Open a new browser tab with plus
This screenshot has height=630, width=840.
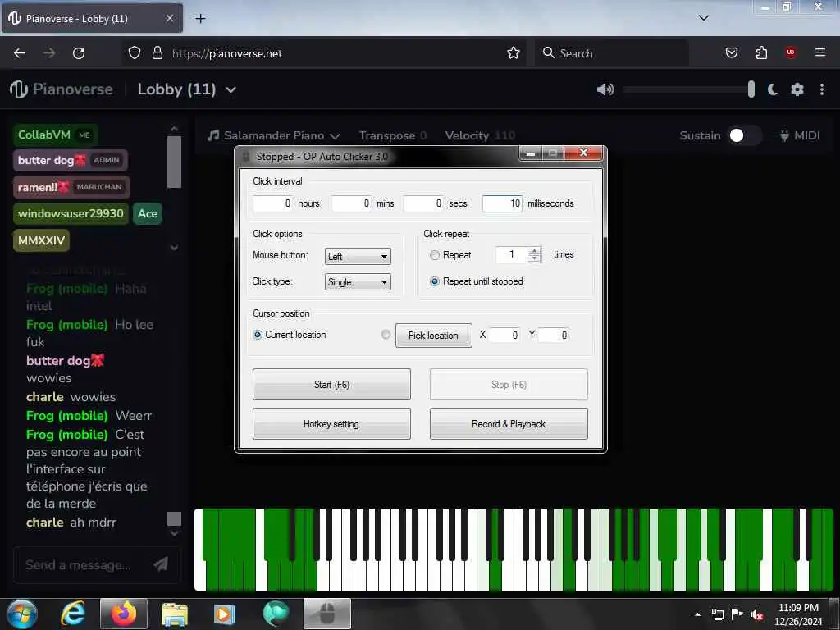(200, 19)
